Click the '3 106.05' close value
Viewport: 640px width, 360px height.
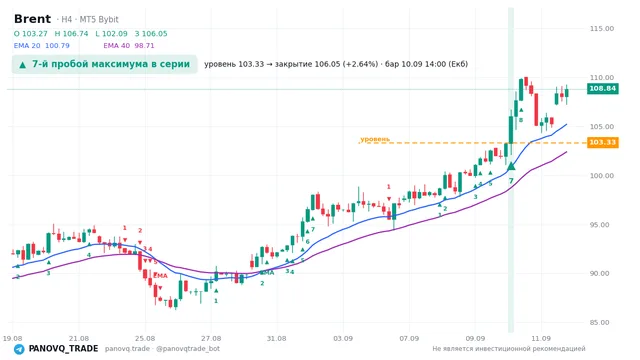[151, 34]
